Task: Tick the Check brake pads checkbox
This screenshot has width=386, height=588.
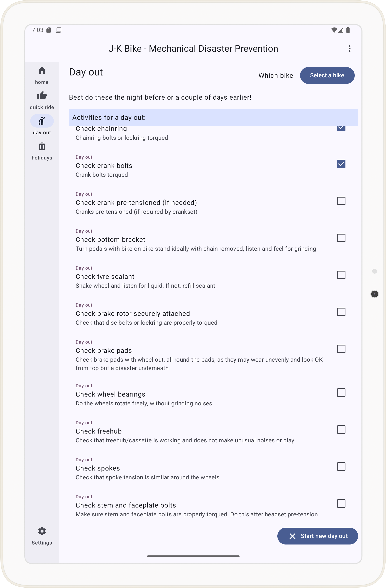Action: click(x=341, y=349)
